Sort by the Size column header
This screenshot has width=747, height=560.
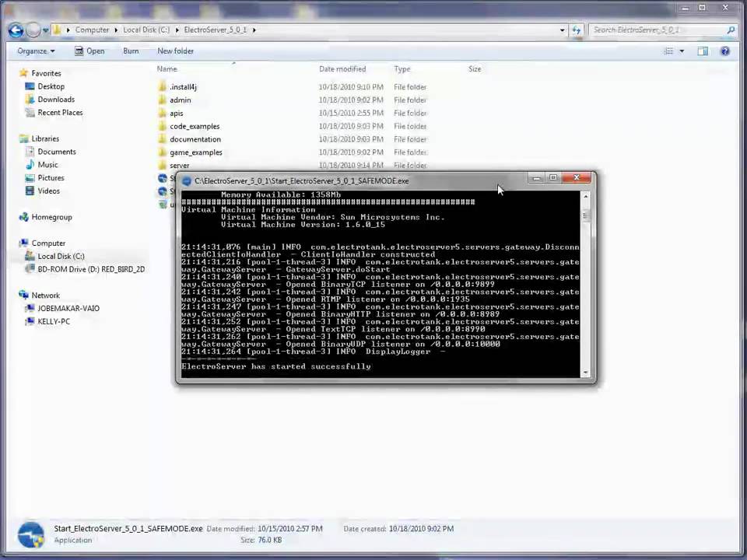pyautogui.click(x=475, y=69)
